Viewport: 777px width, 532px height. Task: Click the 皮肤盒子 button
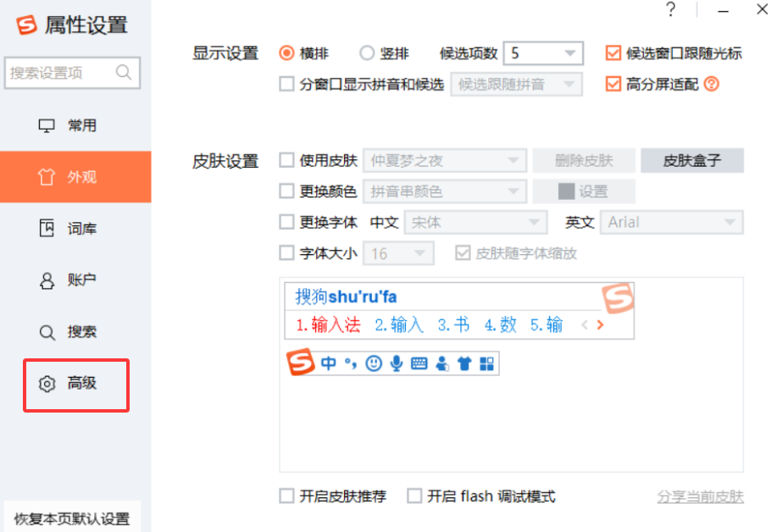pos(691,160)
